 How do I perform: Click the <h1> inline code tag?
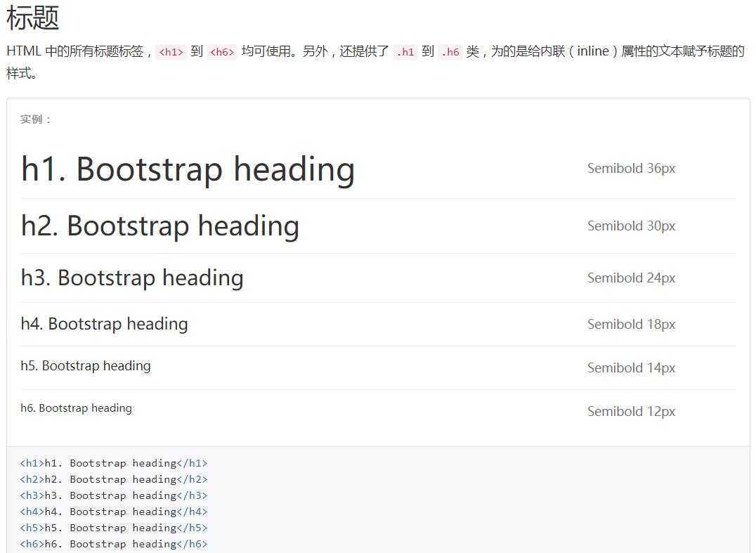pyautogui.click(x=171, y=51)
